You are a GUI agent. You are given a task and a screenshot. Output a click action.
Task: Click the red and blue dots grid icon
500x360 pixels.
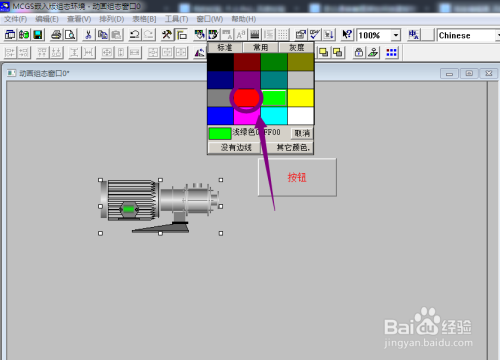(391, 52)
